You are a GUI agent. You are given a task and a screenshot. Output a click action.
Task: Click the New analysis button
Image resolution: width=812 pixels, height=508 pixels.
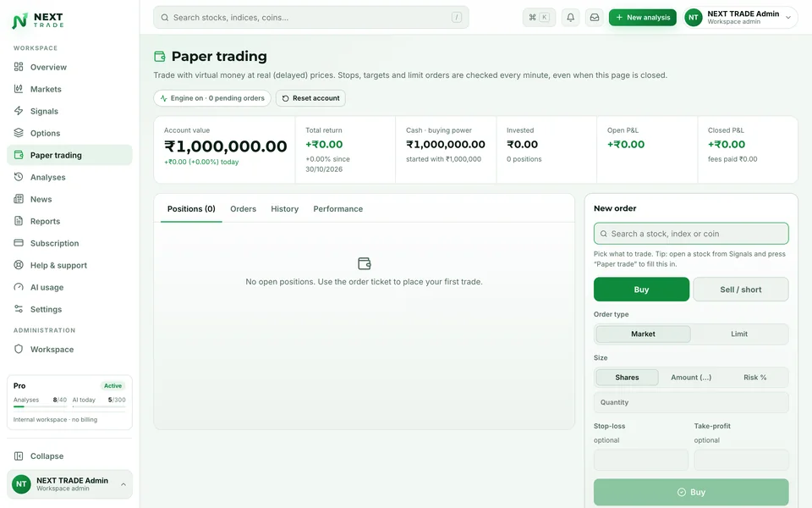[643, 18]
